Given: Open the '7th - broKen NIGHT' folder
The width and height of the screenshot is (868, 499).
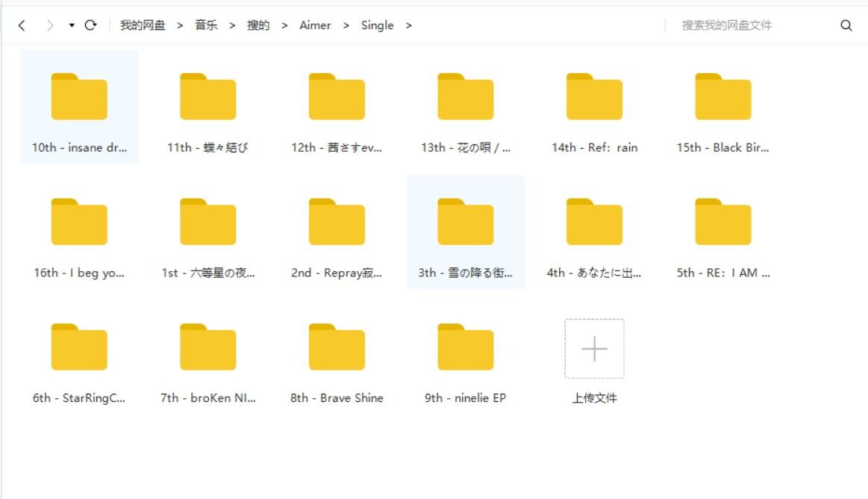Looking at the screenshot, I should tap(208, 346).
